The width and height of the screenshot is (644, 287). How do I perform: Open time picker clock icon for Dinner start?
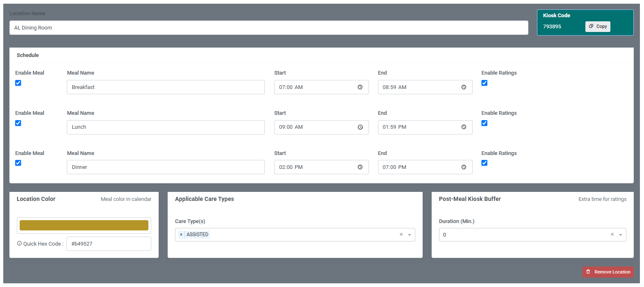360,167
